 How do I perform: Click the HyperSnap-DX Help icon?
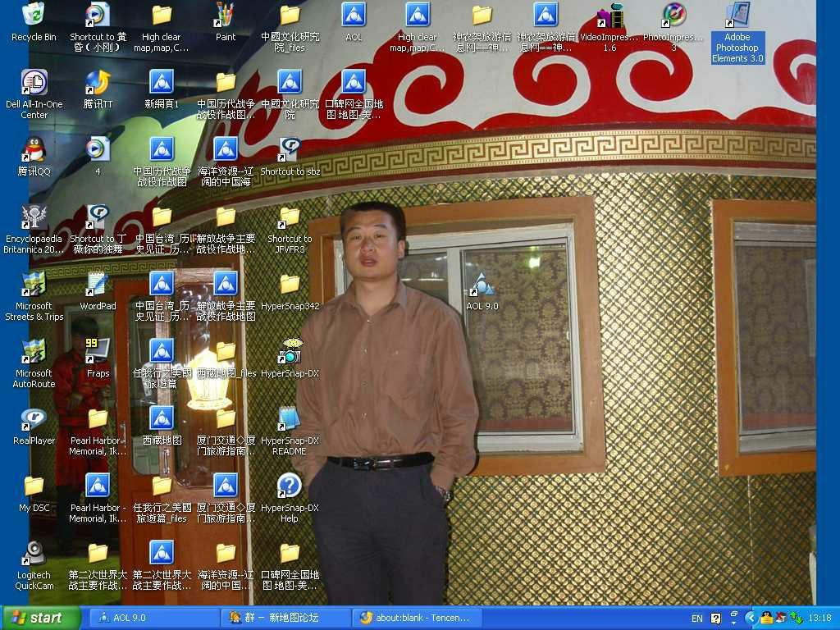coord(289,486)
